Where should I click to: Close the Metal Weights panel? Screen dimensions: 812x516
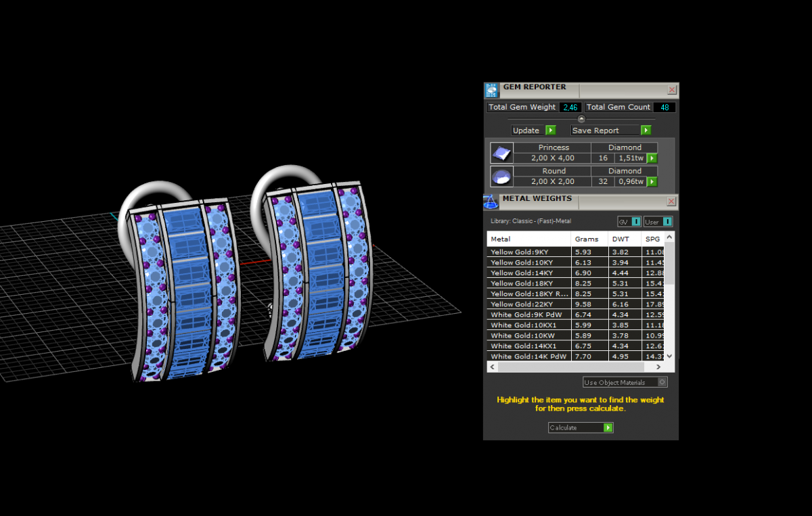[672, 202]
